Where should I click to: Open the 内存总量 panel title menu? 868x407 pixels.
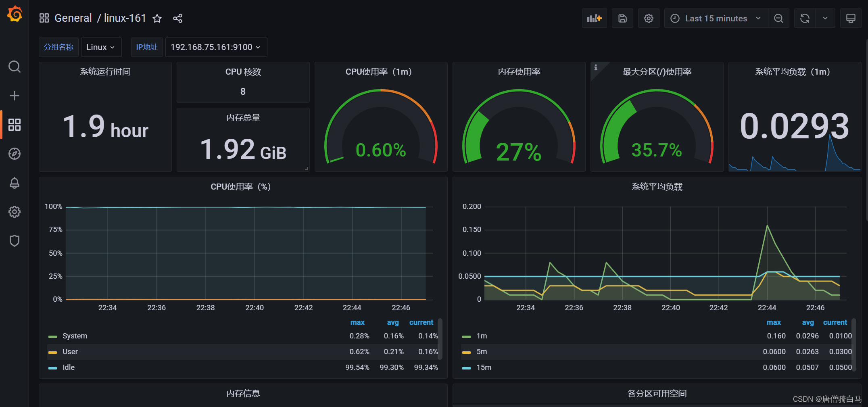click(243, 118)
